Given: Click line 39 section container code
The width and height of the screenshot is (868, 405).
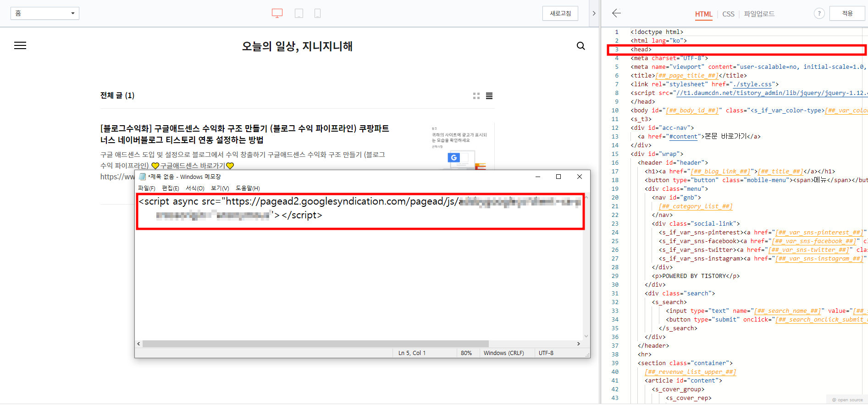Looking at the screenshot, I should point(685,363).
